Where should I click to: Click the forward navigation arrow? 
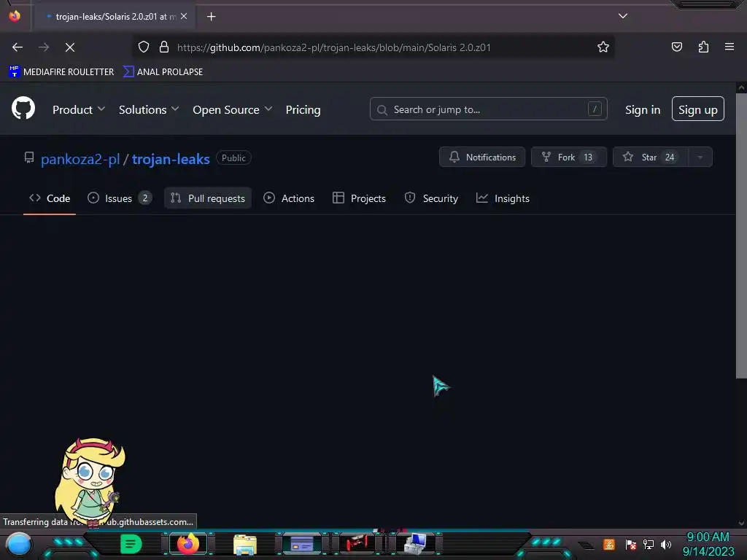click(x=44, y=47)
